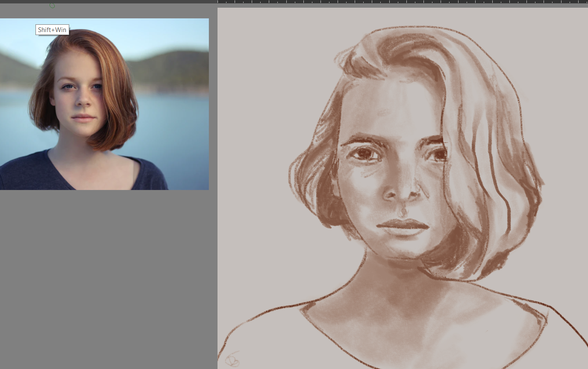
Task: Click the blue water in the reference photo
Action: (x=179, y=128)
